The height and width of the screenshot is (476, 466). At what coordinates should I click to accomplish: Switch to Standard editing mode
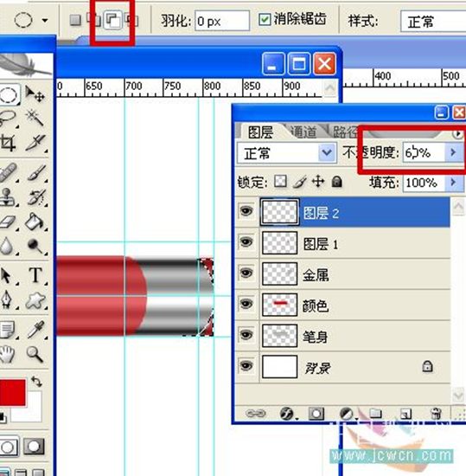[9, 447]
